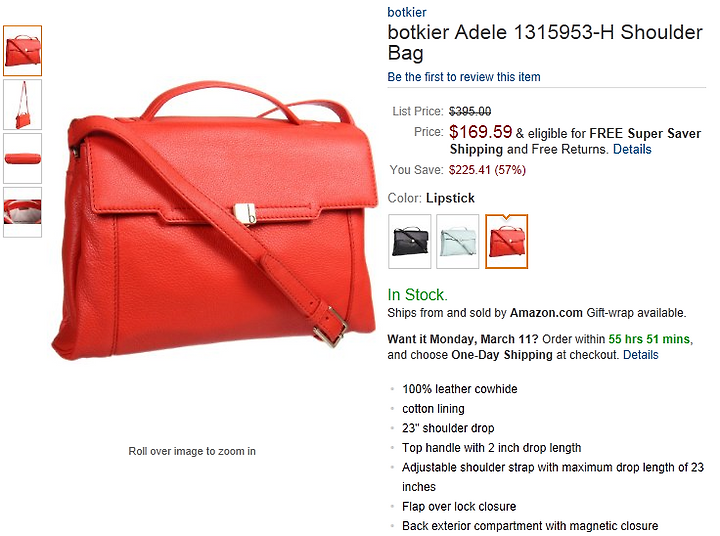The height and width of the screenshot is (536, 720).
Task: Select the front view bag thumbnail
Action: (x=22, y=51)
